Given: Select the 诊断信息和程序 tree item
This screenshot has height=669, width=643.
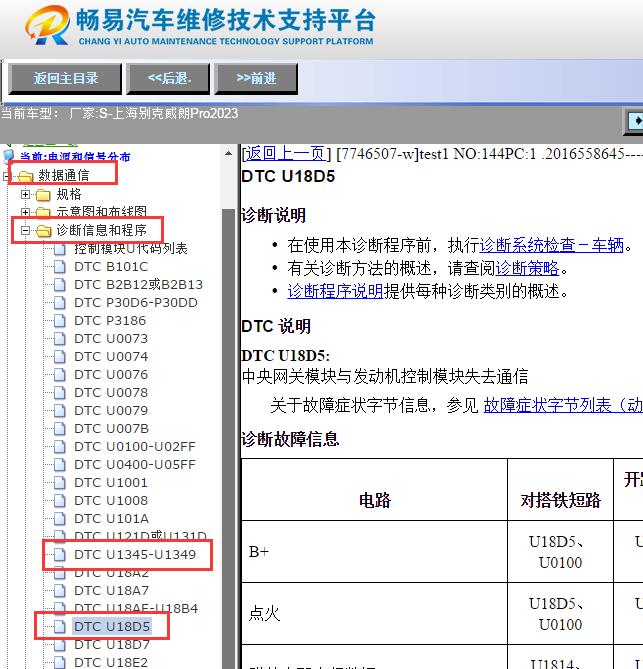Looking at the screenshot, I should 102,230.
